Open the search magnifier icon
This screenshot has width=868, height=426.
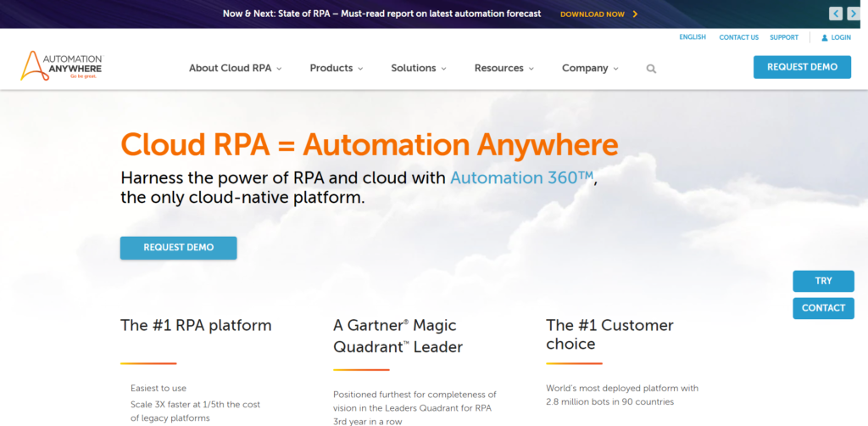(x=651, y=69)
